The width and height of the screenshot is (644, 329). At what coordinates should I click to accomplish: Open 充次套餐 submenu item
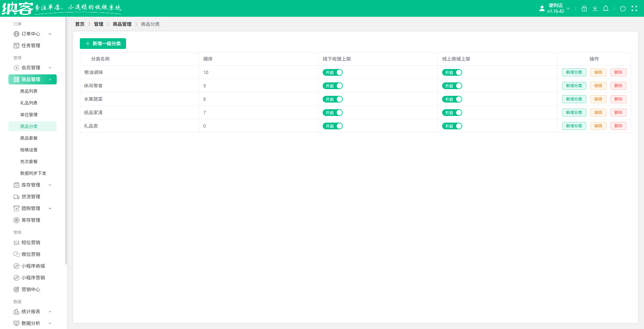click(33, 161)
